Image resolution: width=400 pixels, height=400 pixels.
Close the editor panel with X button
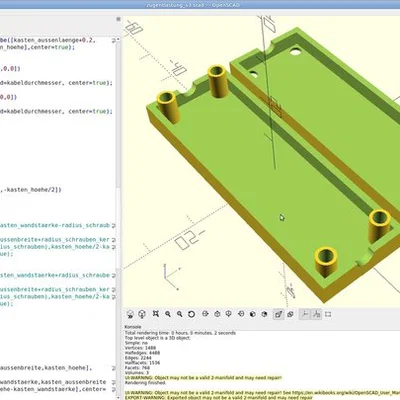pyautogui.click(x=118, y=19)
